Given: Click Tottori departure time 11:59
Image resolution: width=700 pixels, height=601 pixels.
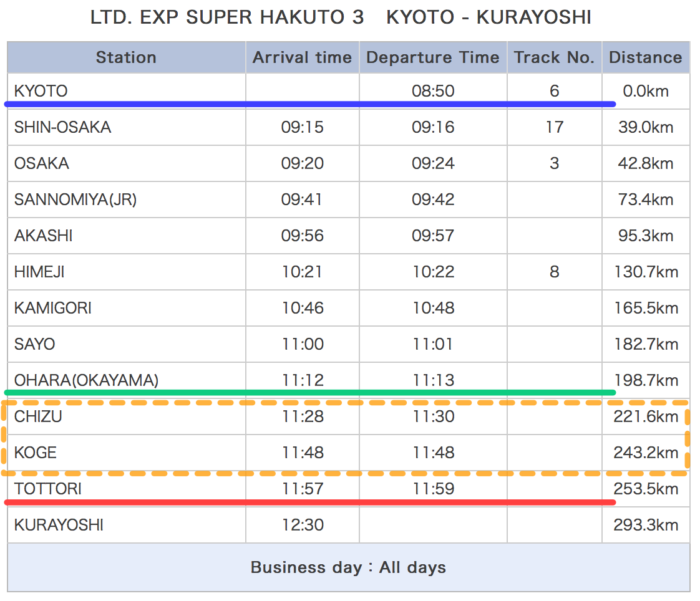Looking at the screenshot, I should point(433,489).
